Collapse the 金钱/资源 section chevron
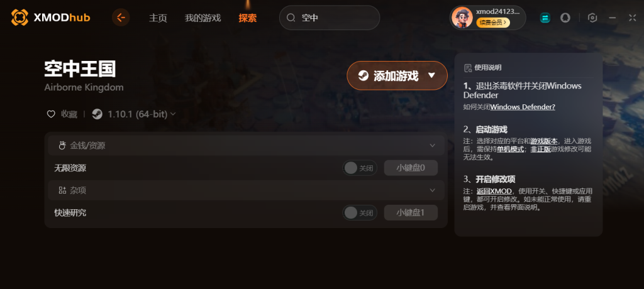This screenshot has height=289, width=644. [x=432, y=145]
